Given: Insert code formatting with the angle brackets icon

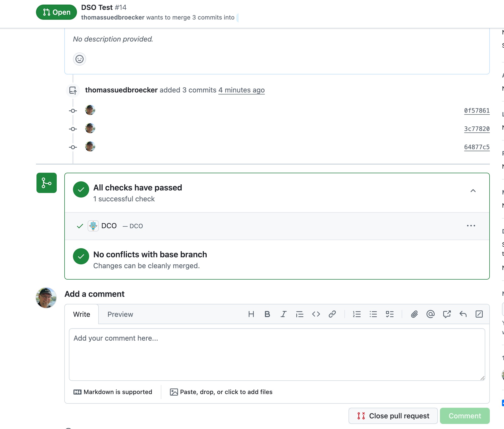Looking at the screenshot, I should coord(316,314).
